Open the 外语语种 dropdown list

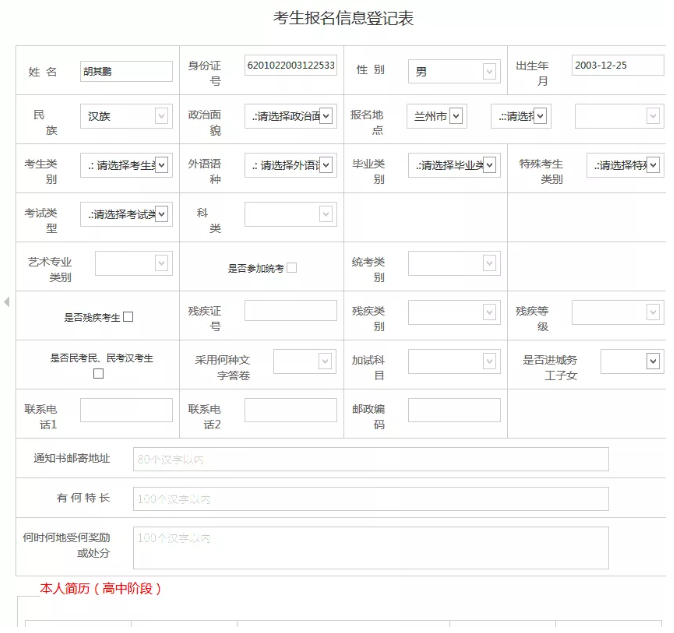289,165
